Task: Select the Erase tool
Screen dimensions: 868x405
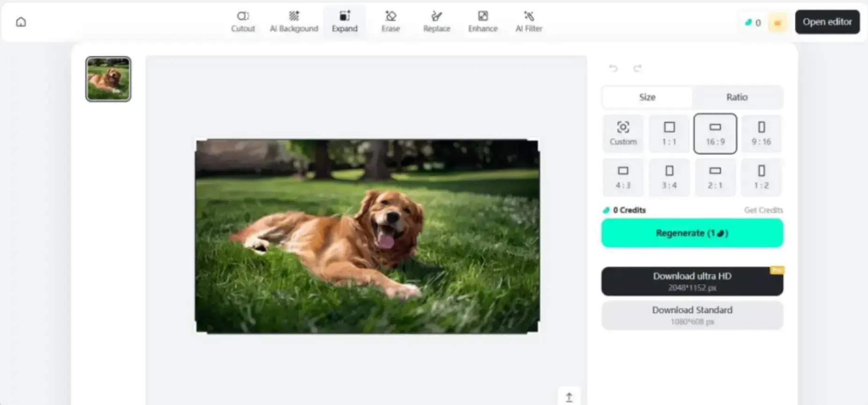Action: (x=390, y=22)
